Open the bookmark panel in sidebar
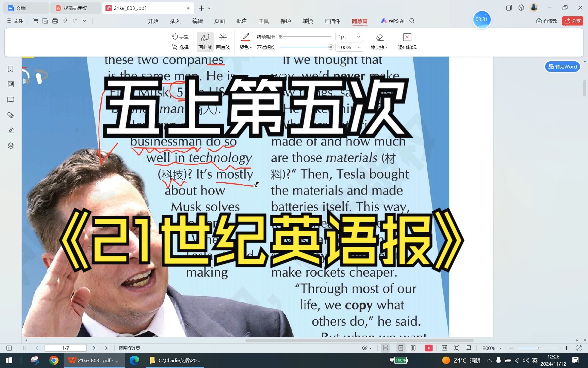588x368 pixels. (11, 69)
